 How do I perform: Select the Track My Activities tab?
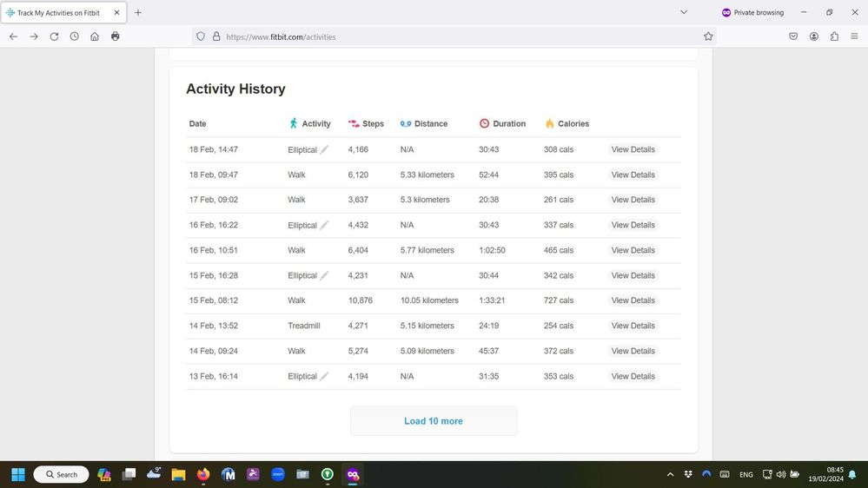point(58,13)
